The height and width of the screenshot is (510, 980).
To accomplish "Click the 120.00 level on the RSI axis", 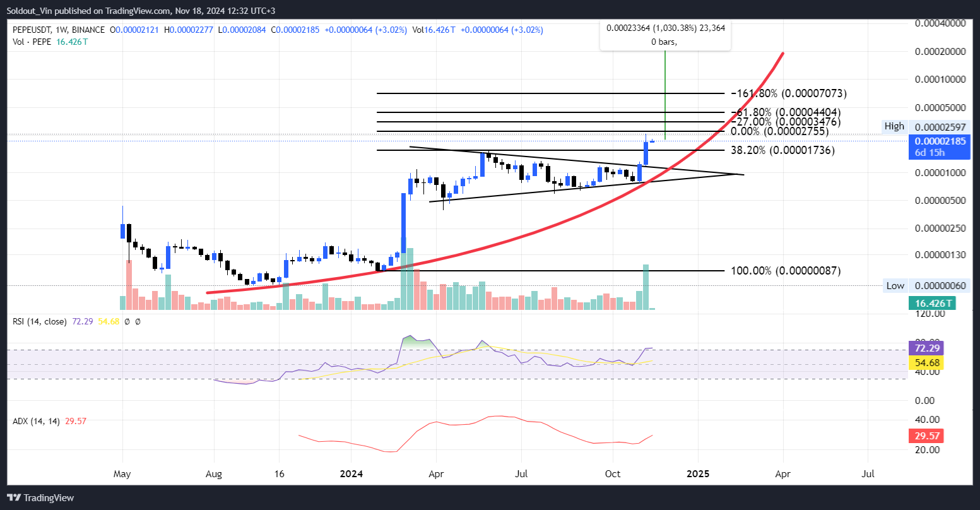I will [929, 314].
